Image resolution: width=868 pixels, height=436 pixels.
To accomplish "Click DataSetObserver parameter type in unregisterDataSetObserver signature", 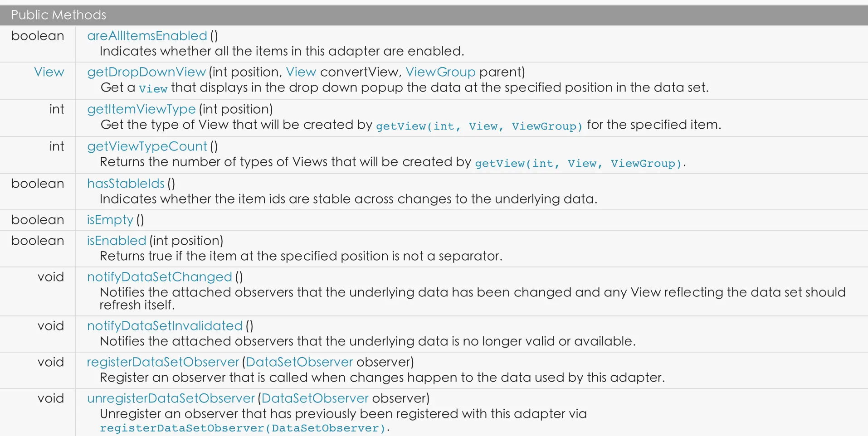I will [315, 398].
